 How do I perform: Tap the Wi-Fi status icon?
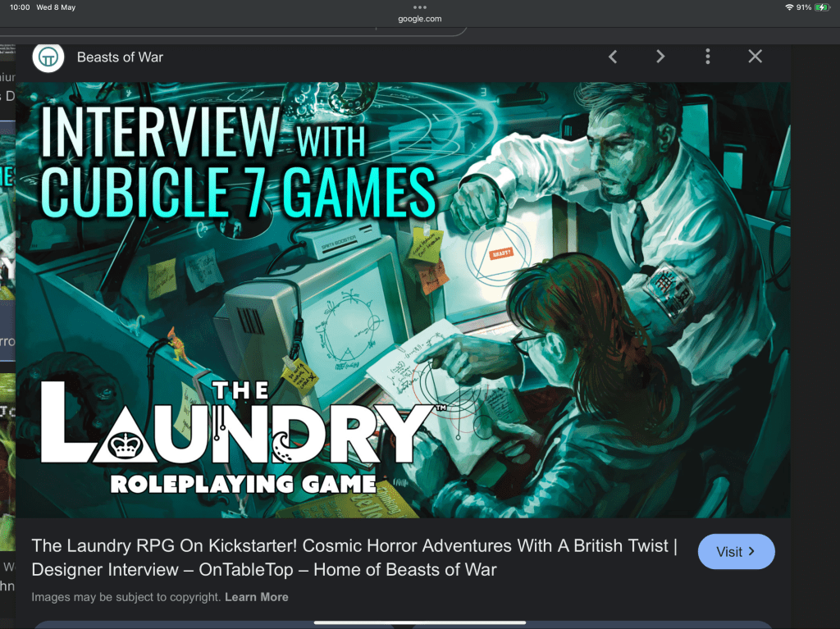789,7
